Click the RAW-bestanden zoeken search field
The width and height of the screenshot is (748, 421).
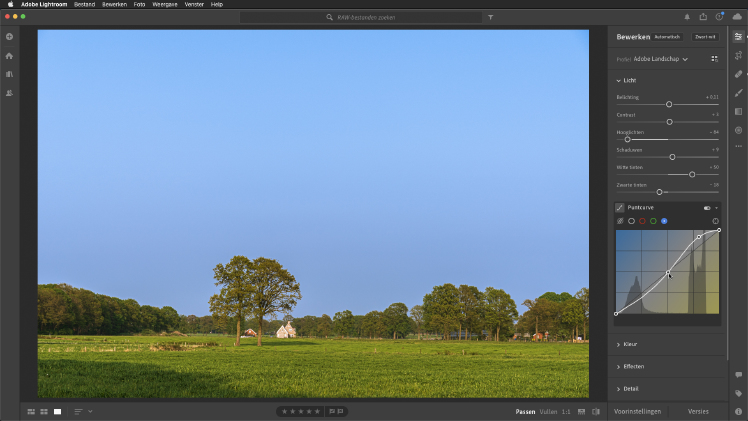pyautogui.click(x=361, y=17)
